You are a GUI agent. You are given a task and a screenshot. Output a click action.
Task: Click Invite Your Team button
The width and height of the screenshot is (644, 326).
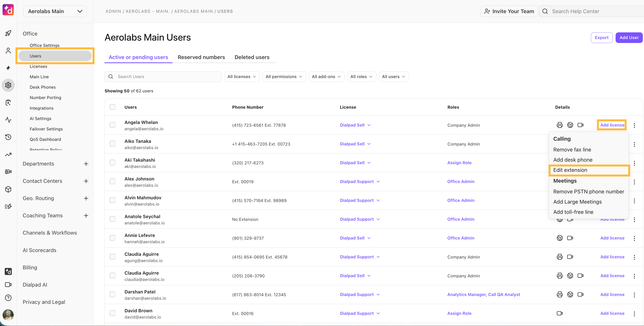click(x=509, y=11)
